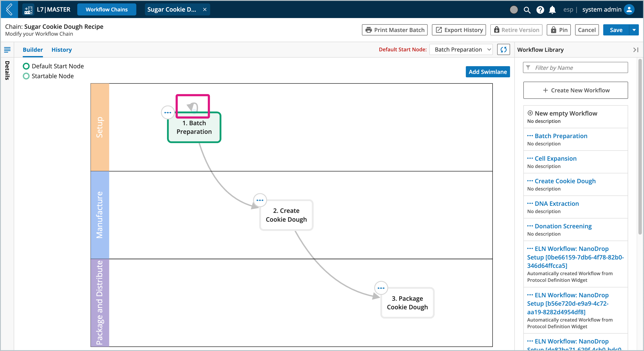Image resolution: width=644 pixels, height=351 pixels.
Task: Click the ellipsis icon on Create Cookie Dough node
Action: (x=260, y=200)
